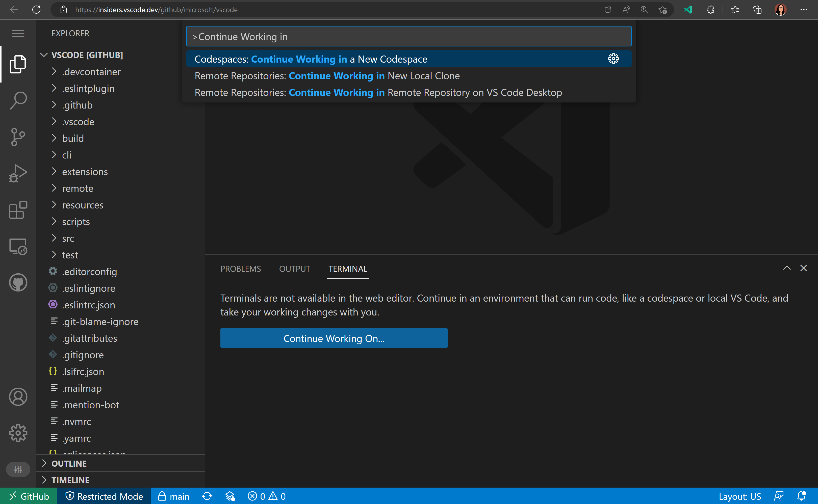Click the gear on the Codespaces command entry

[x=613, y=59]
